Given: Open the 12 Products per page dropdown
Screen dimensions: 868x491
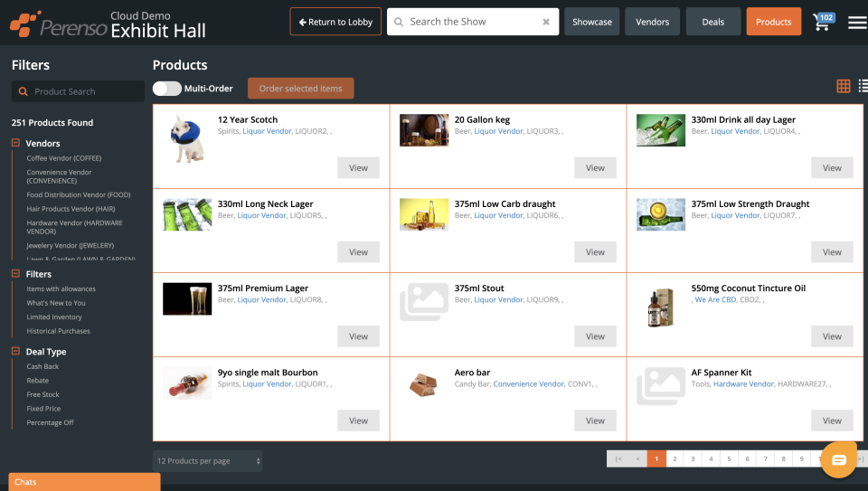Looking at the screenshot, I should [208, 460].
